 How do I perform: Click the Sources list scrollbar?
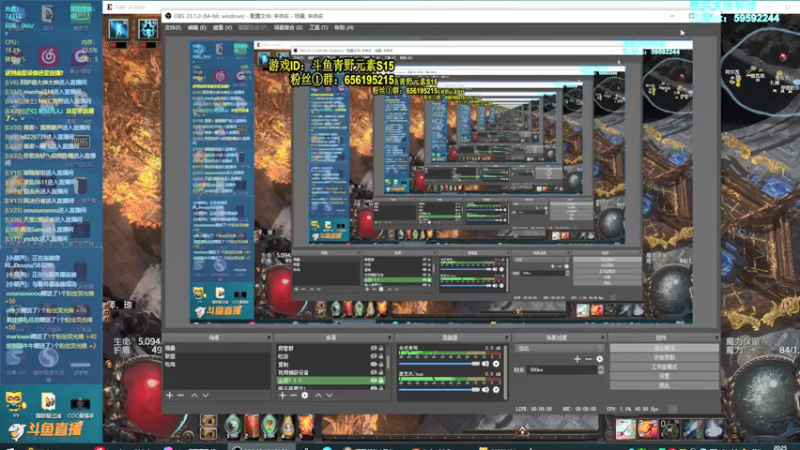[389, 361]
